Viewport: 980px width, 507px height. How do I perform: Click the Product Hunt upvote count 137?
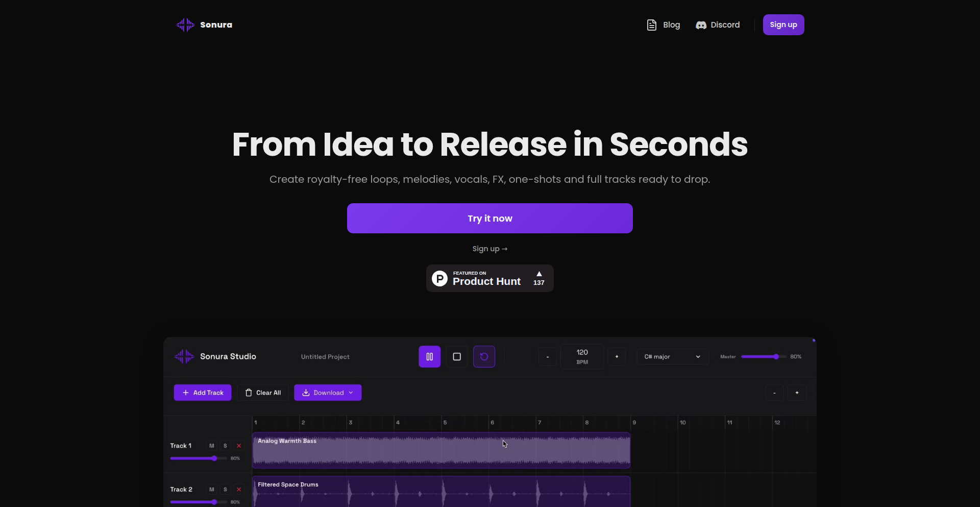click(539, 282)
